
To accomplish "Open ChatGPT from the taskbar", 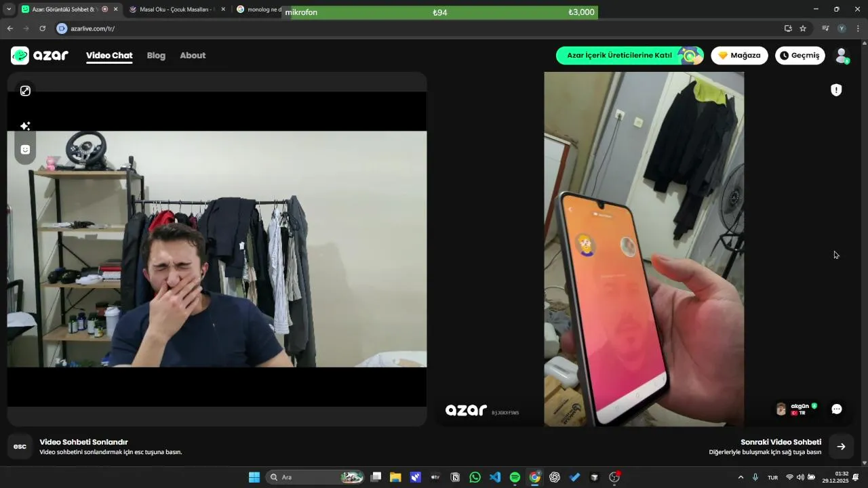I will coord(555,477).
